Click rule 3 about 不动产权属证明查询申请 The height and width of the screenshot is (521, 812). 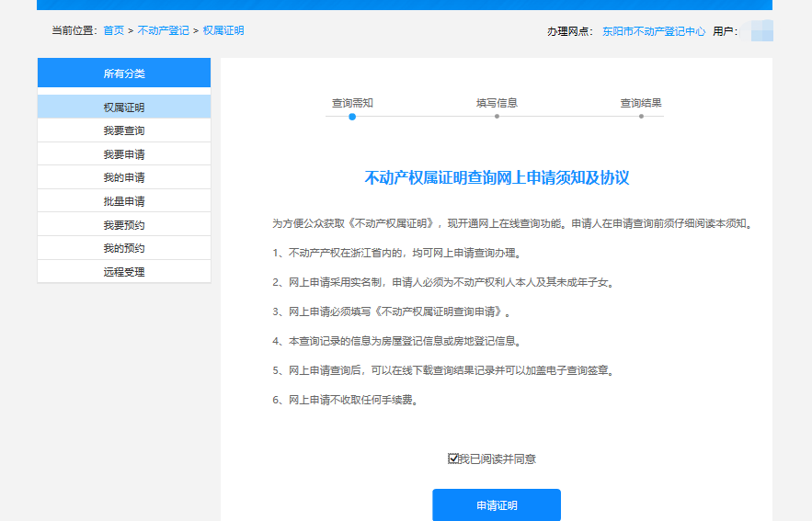coord(393,312)
